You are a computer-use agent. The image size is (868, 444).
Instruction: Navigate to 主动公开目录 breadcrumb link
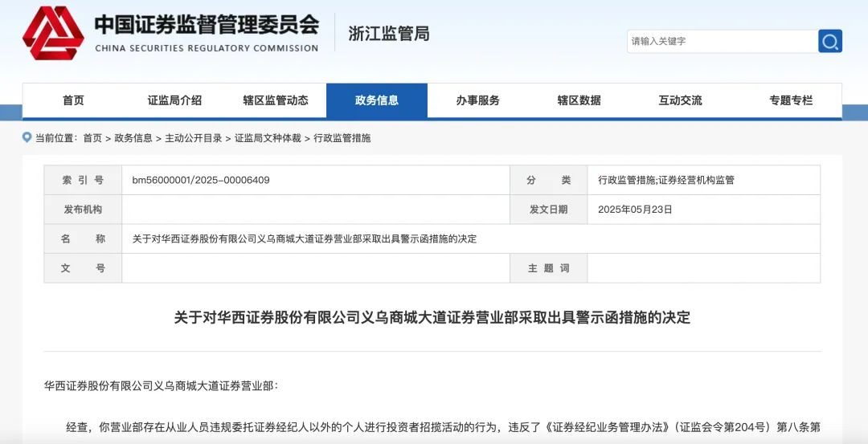click(x=194, y=138)
